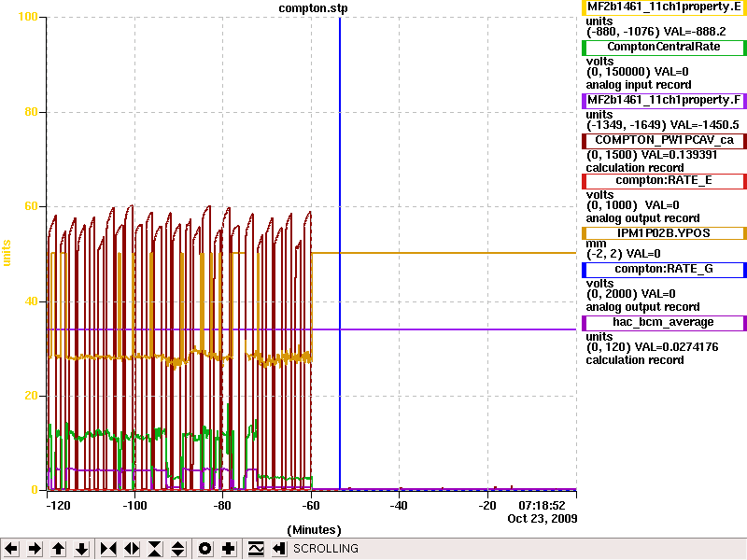Click the horizontal zoom-out outward-triangles icon
747x560 pixels.
coord(132,549)
